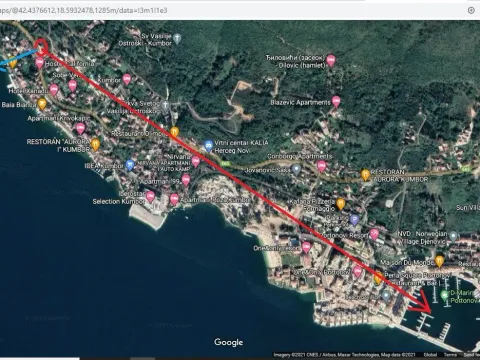Click the "Baia Bianca" label
Viewport: 480px width, 360px height.
(x=19, y=105)
